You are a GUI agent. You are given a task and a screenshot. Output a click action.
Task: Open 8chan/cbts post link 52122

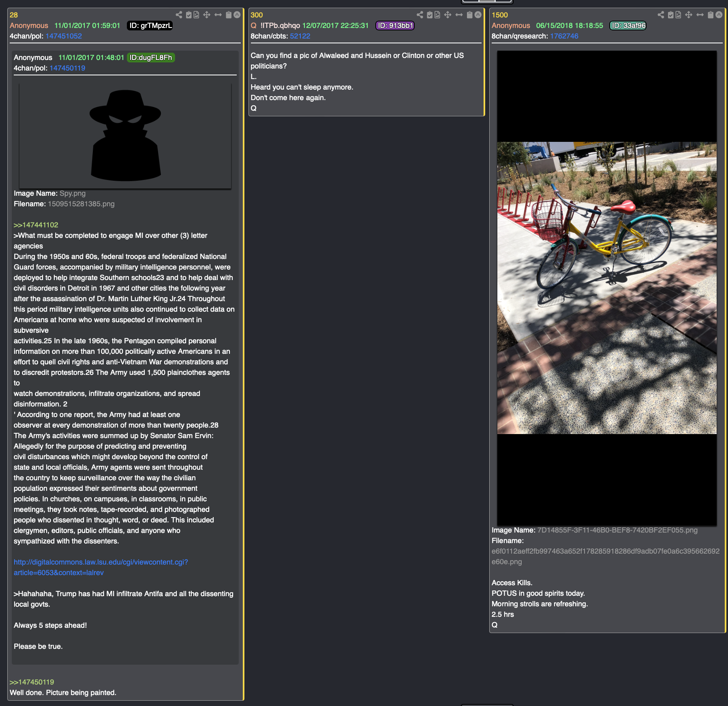300,36
